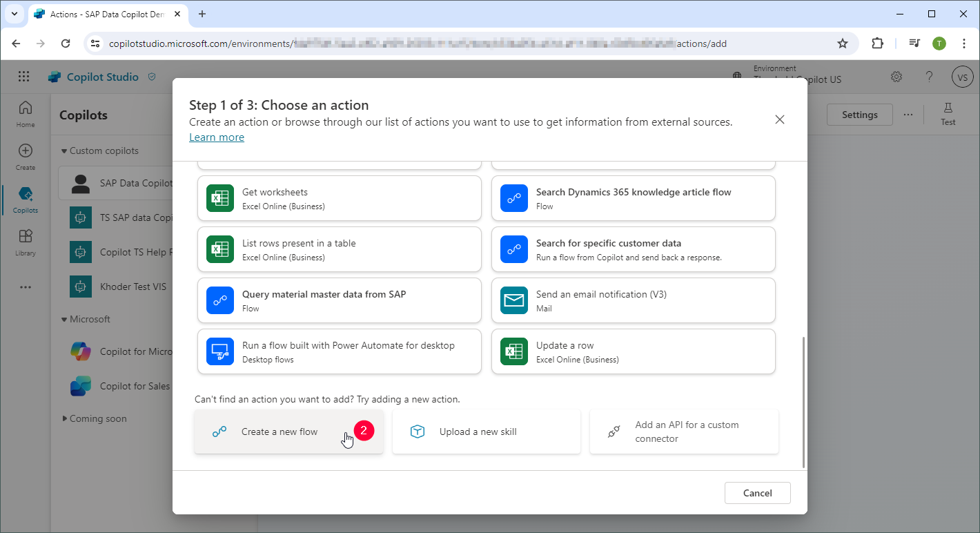The width and height of the screenshot is (980, 533).
Task: Click the Test flask icon
Action: [x=948, y=108]
